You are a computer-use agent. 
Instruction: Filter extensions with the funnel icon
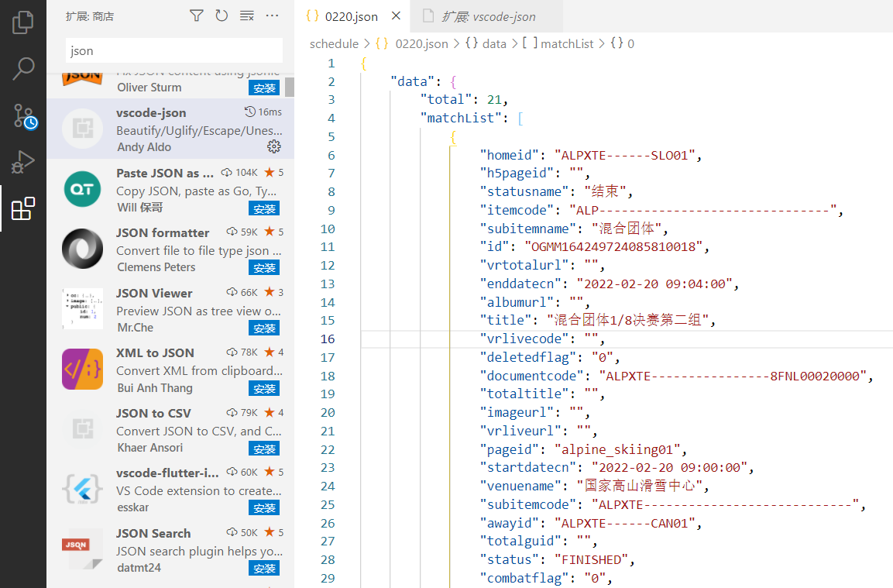(197, 16)
